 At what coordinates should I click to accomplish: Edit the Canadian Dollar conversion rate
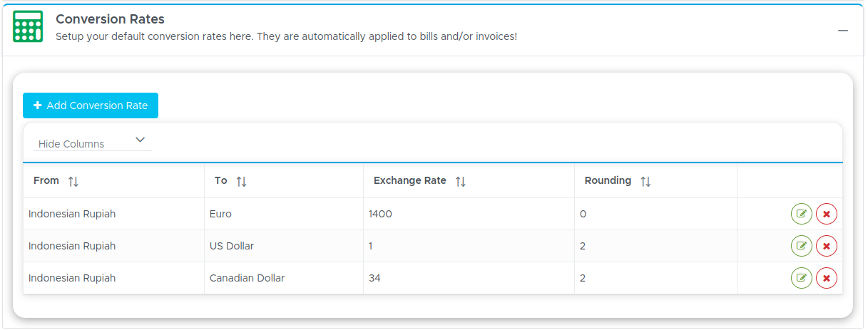coord(802,278)
